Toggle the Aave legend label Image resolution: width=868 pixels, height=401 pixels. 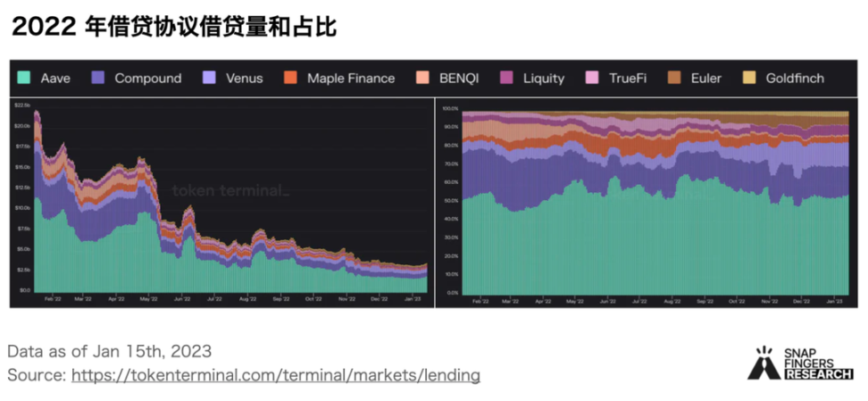coord(55,78)
